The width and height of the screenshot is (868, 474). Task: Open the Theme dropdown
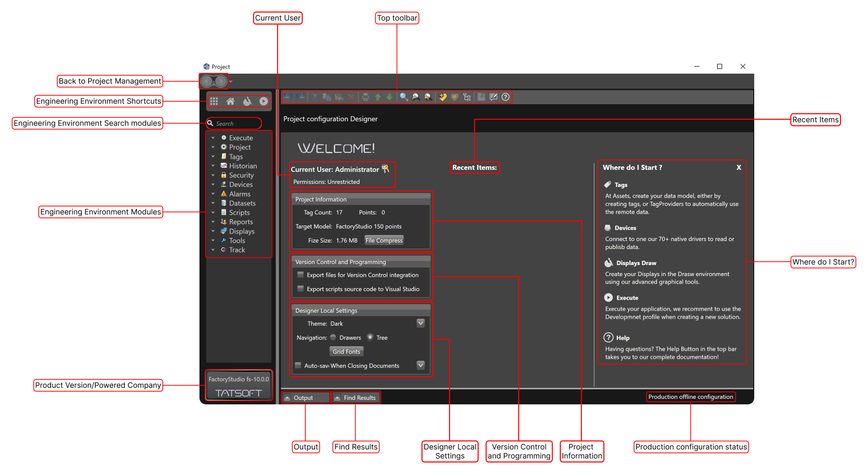(x=420, y=323)
